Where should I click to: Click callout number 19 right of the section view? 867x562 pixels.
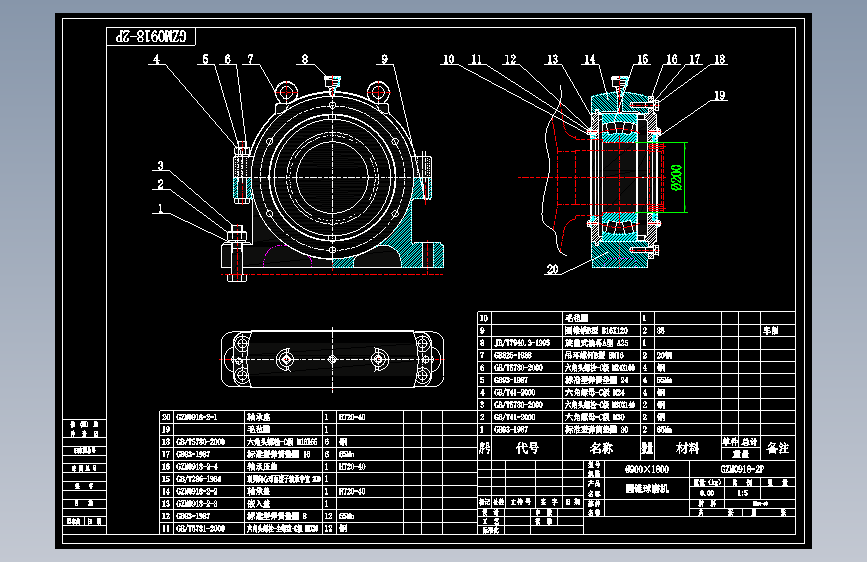click(719, 95)
